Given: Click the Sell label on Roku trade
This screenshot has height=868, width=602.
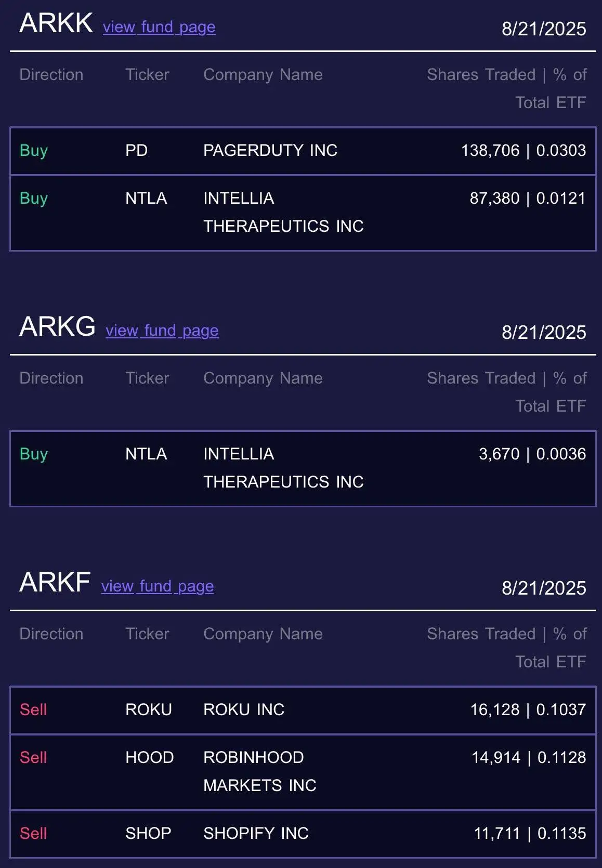Looking at the screenshot, I should (33, 710).
